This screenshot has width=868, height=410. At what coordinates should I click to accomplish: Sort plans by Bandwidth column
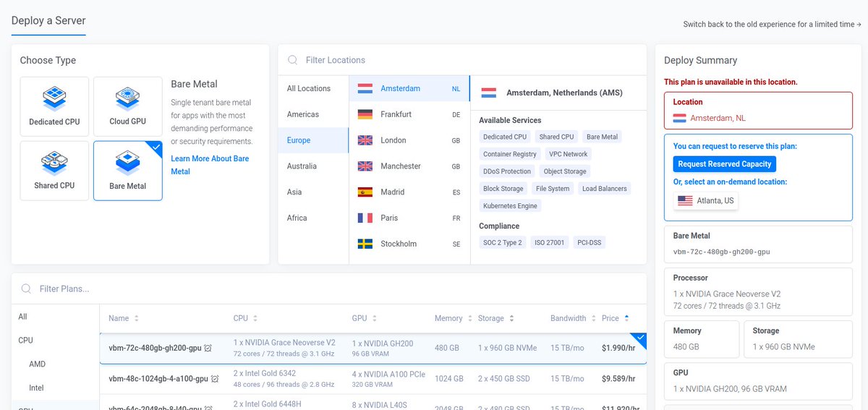click(x=573, y=318)
